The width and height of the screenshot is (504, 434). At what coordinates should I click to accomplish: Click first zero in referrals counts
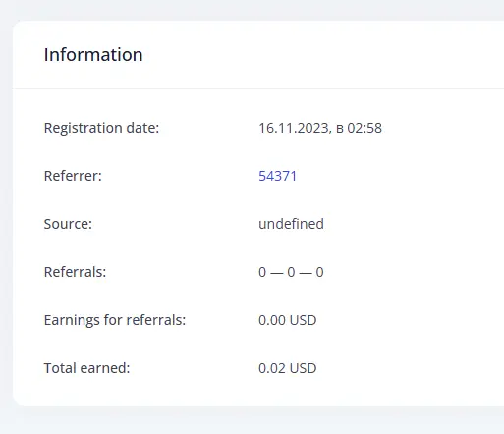coord(262,272)
